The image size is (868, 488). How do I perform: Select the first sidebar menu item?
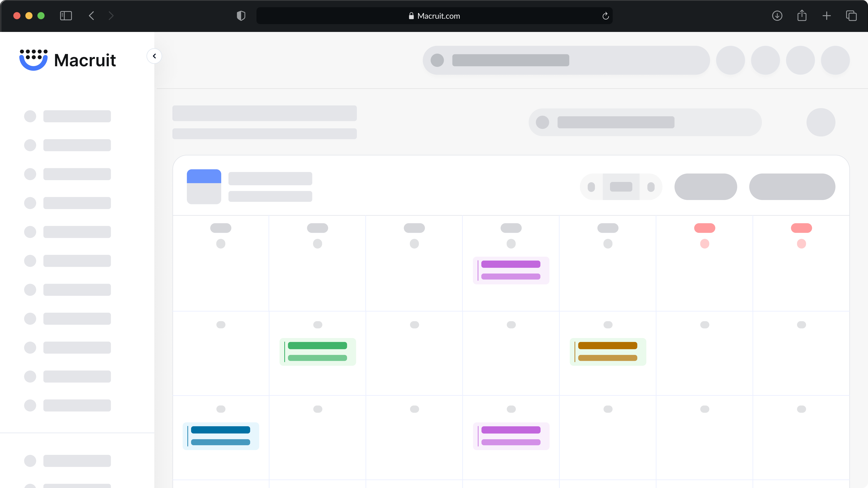pos(67,116)
